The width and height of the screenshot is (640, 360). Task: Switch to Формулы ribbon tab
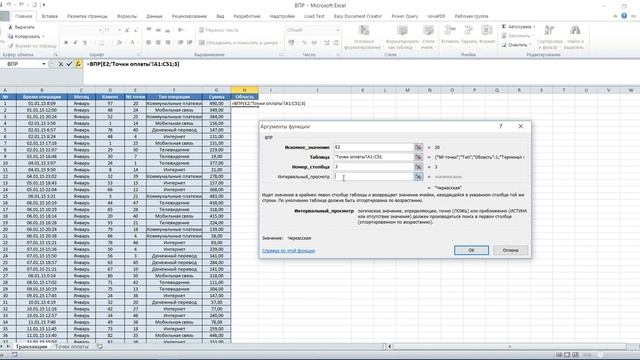(x=127, y=16)
